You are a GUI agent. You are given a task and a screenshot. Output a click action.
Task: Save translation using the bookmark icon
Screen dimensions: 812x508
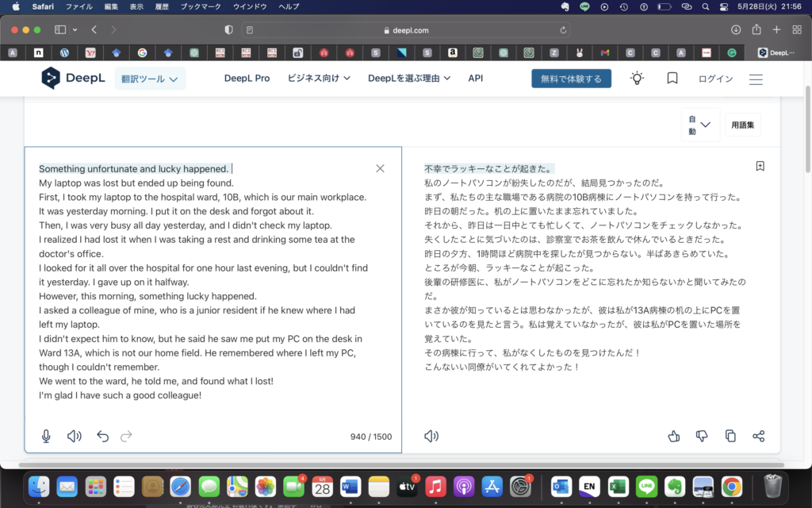760,165
